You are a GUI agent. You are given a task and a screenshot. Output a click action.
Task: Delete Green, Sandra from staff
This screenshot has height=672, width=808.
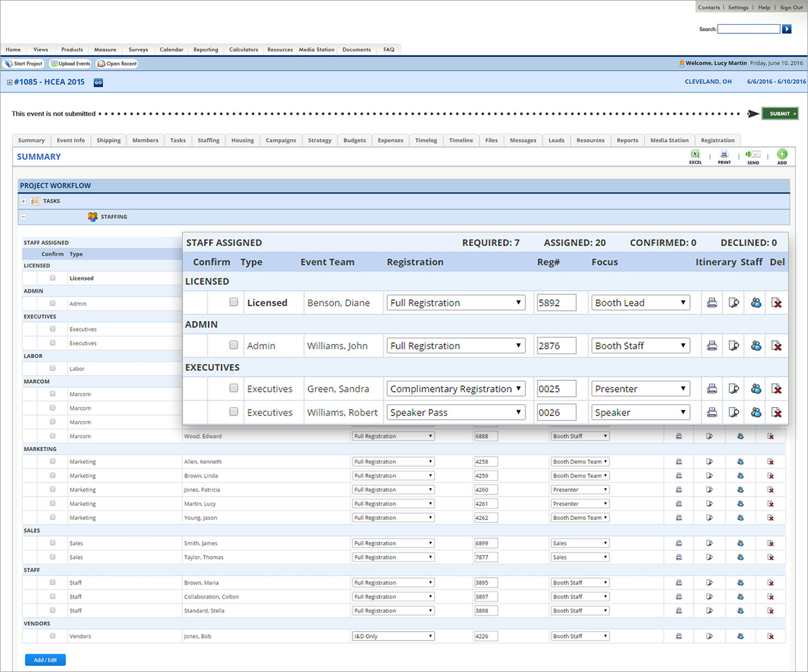click(x=776, y=389)
